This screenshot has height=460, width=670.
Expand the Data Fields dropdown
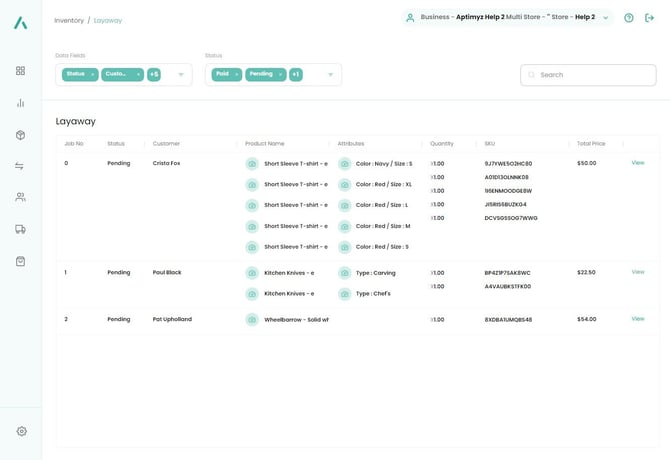point(181,74)
